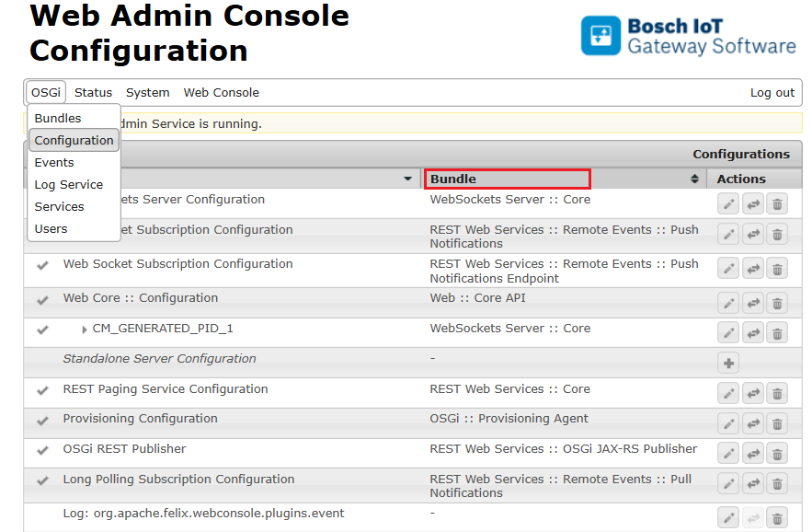Toggle checkmark next to Provisioning Configuration
The width and height of the screenshot is (812, 532).
point(44,419)
